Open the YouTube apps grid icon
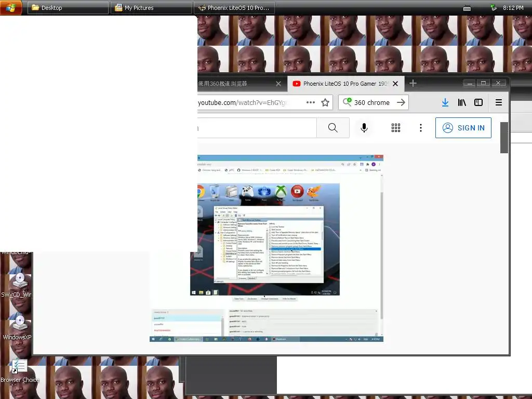The image size is (532, 399). click(x=395, y=128)
